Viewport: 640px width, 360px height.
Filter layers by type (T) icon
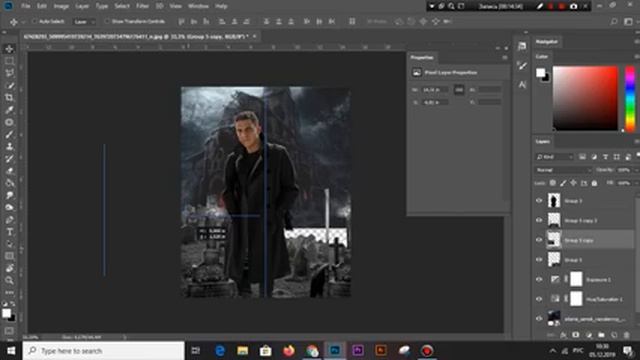click(605, 157)
